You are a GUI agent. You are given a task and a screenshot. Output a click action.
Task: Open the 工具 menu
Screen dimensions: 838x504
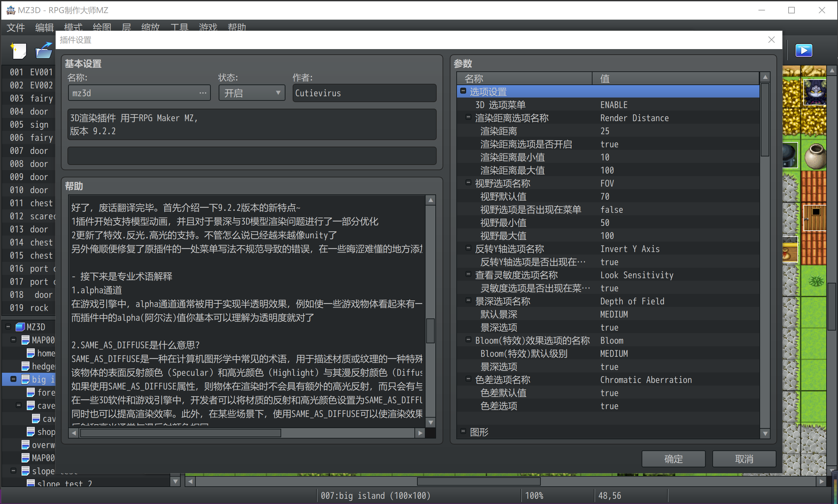click(x=179, y=27)
